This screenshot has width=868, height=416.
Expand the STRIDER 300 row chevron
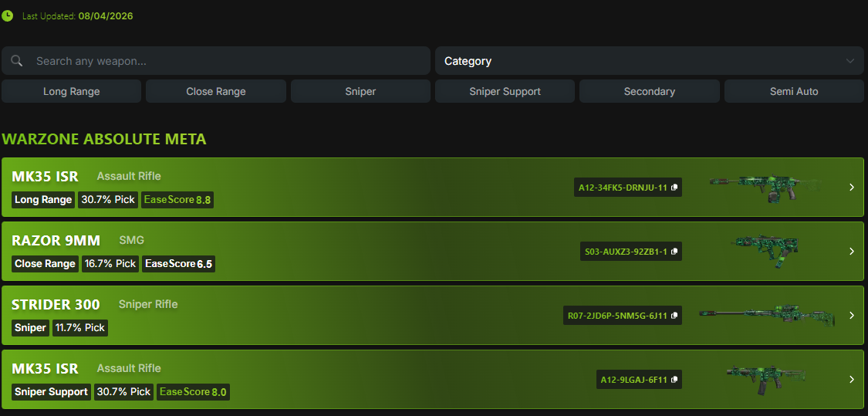[x=852, y=316]
